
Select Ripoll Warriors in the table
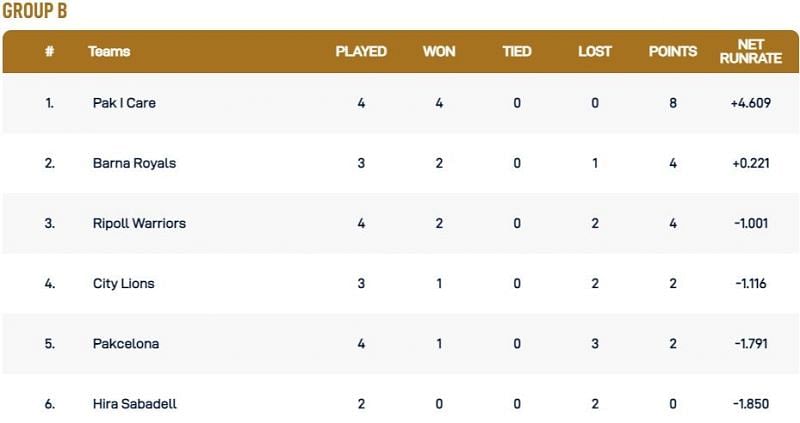pyautogui.click(x=139, y=223)
